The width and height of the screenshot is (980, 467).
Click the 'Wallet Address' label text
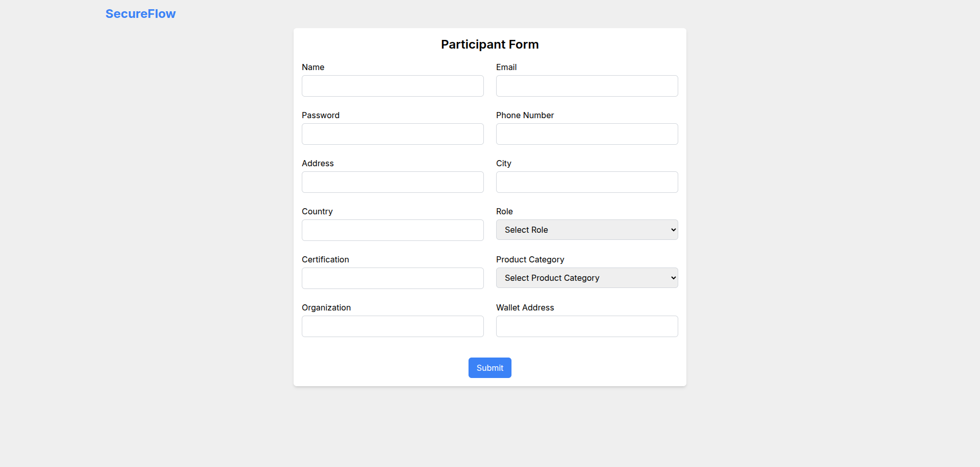click(525, 308)
